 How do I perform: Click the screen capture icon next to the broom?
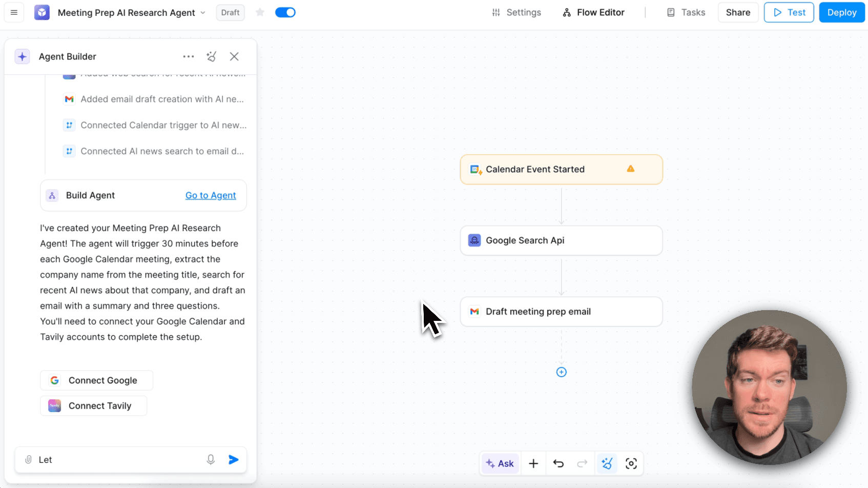tap(631, 463)
